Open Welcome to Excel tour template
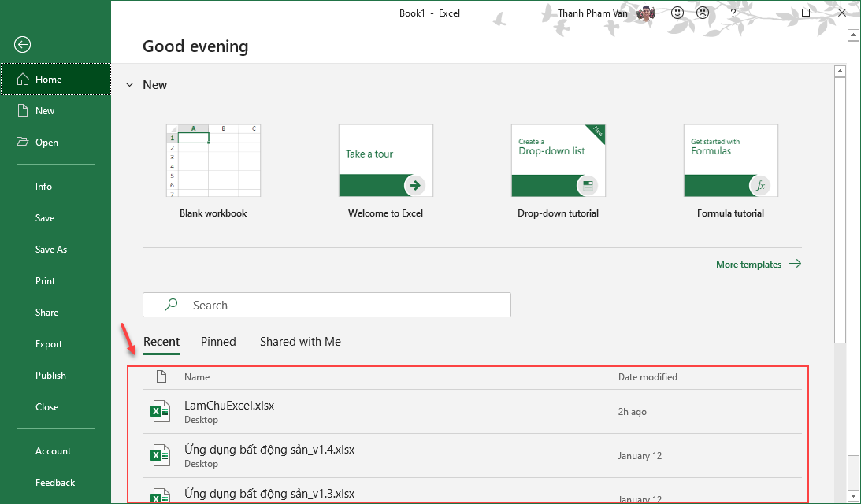861x504 pixels. coord(385,172)
